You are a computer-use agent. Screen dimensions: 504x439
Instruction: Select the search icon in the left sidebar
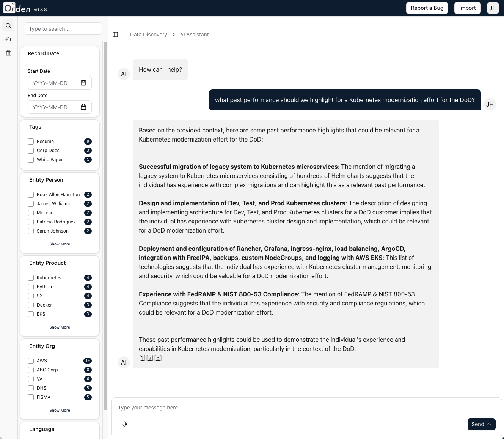(x=8, y=25)
